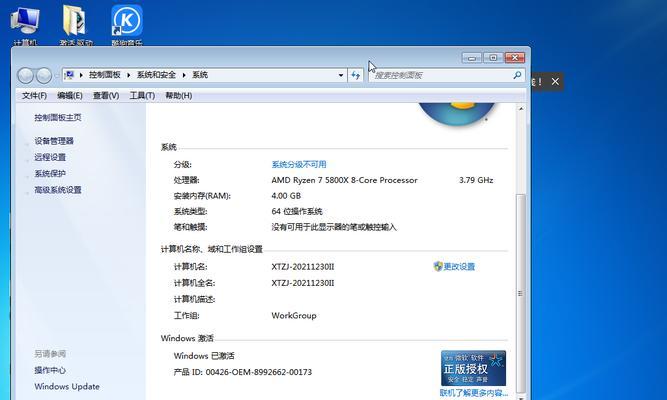Launch the Kugou music desktop shortcut

click(127, 24)
